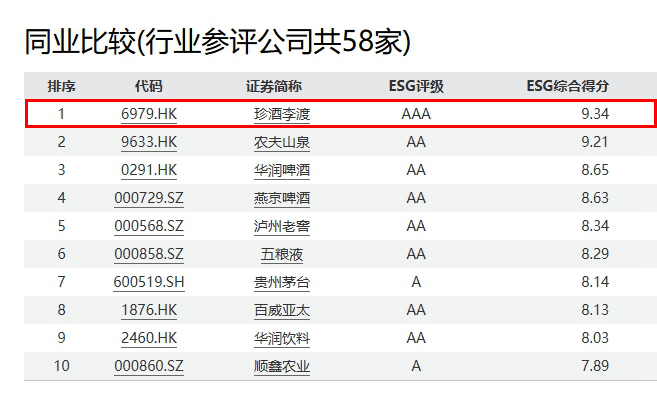The image size is (657, 399).
Task: Click the 8.63 ESG score
Action: [595, 198]
